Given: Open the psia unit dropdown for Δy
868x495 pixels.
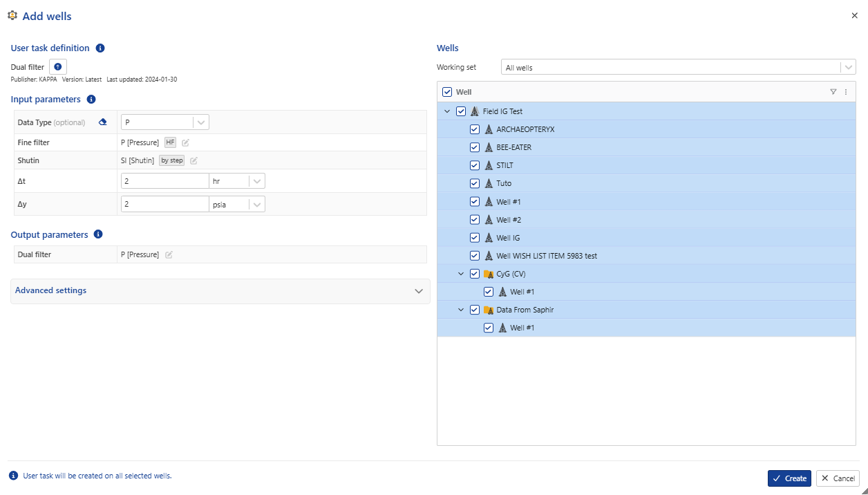Looking at the screenshot, I should coord(256,203).
